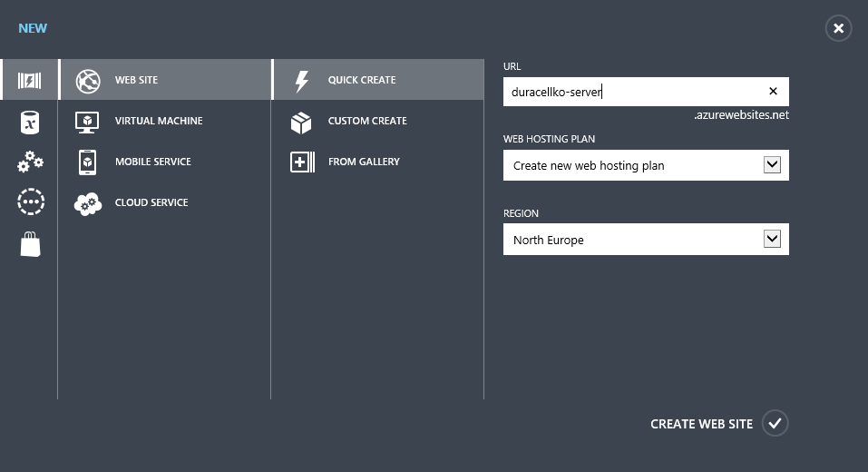Click the From Gallery plus icon
The image size is (868, 472).
[x=302, y=162]
